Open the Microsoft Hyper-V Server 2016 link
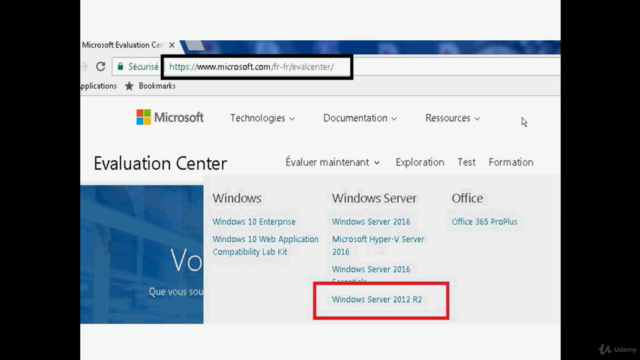This screenshot has height=360, width=640. (378, 245)
